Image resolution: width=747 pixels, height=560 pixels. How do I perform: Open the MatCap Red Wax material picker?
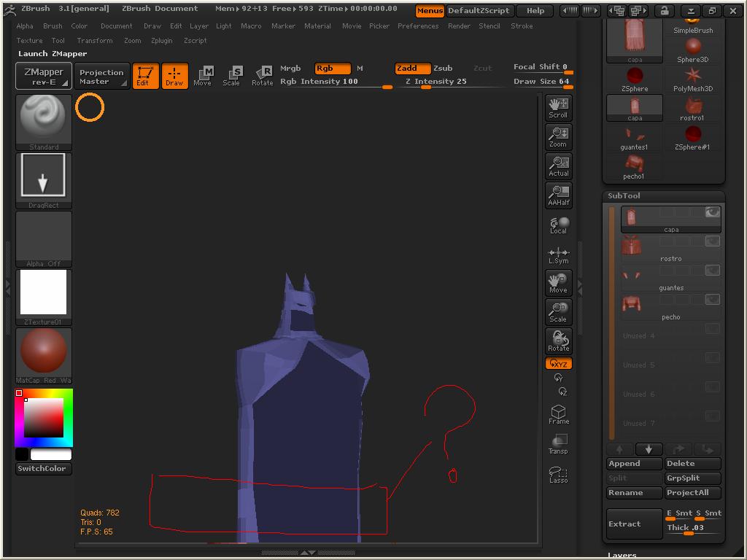(x=44, y=356)
